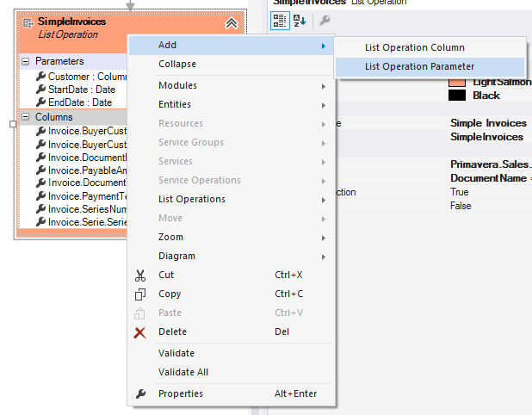This screenshot has width=532, height=415.
Task: Click the LightSalmon color swatch
Action: 457,82
